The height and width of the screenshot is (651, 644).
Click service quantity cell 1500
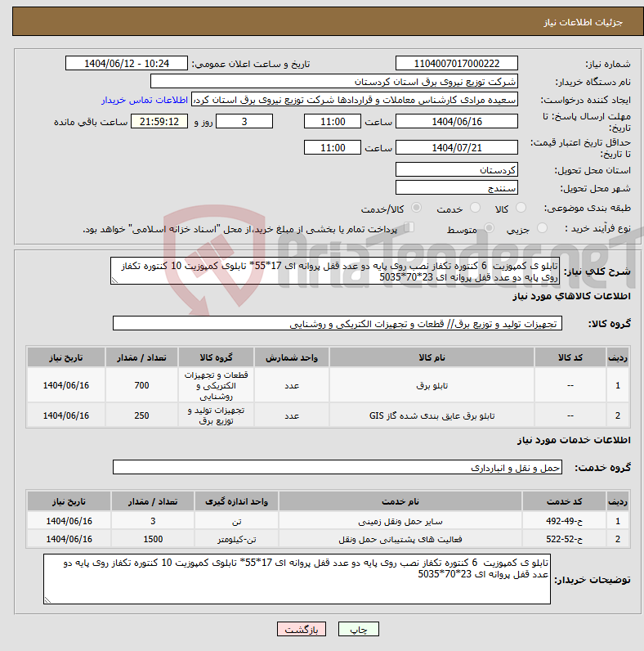[x=153, y=539]
